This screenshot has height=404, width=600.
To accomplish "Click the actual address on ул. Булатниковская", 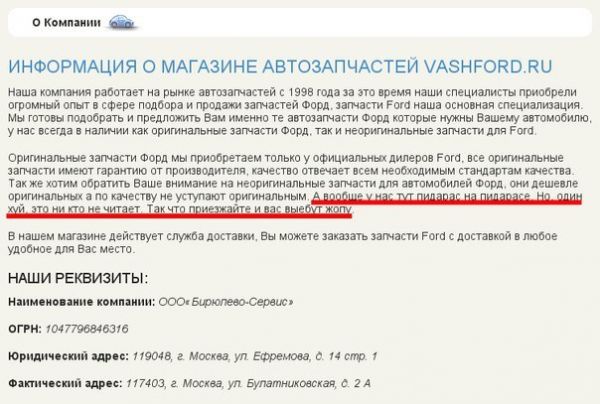I will [x=248, y=383].
